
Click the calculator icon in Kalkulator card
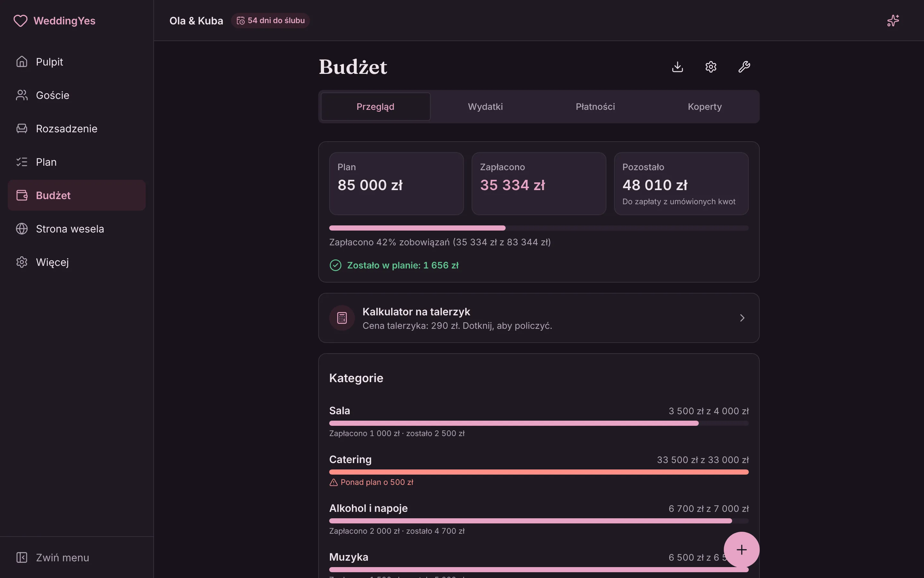(x=342, y=318)
